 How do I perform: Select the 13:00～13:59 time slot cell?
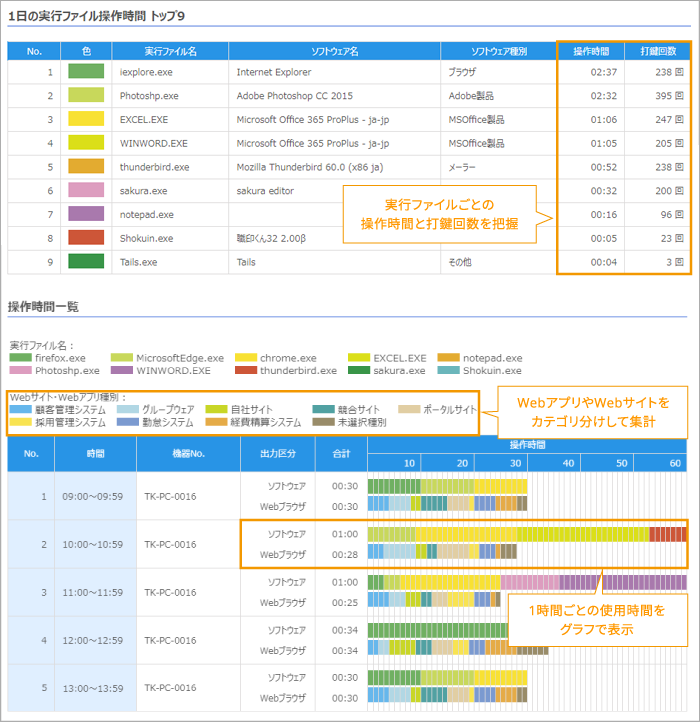point(93,688)
